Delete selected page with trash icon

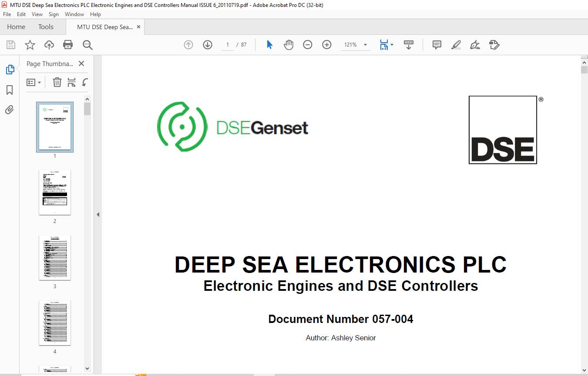tap(57, 82)
